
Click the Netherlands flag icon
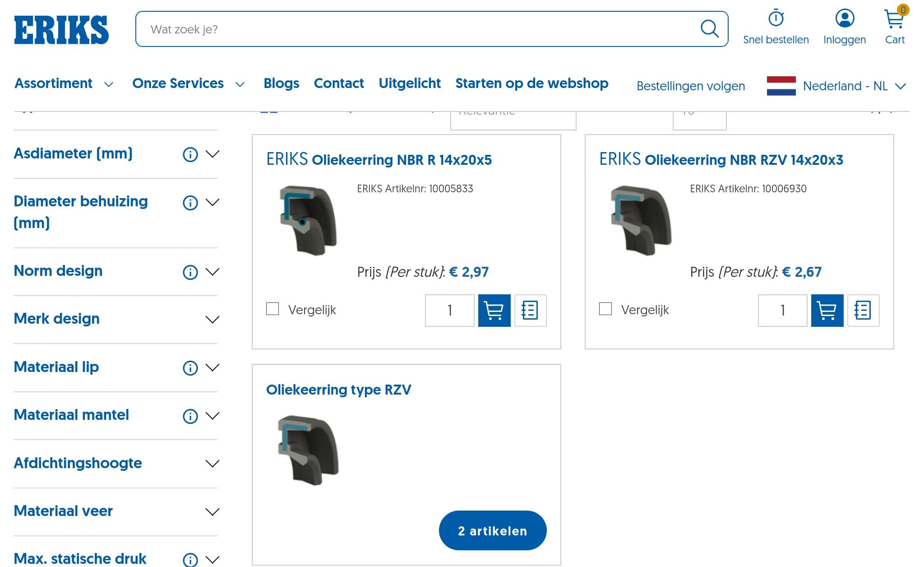pos(781,86)
